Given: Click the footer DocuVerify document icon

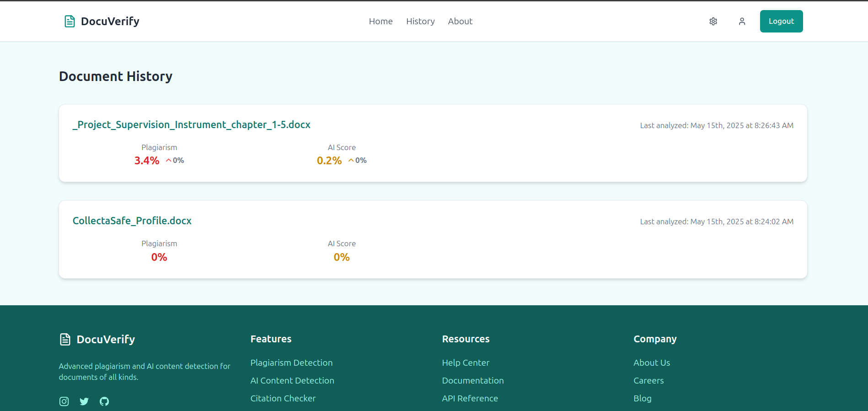Looking at the screenshot, I should (x=65, y=339).
